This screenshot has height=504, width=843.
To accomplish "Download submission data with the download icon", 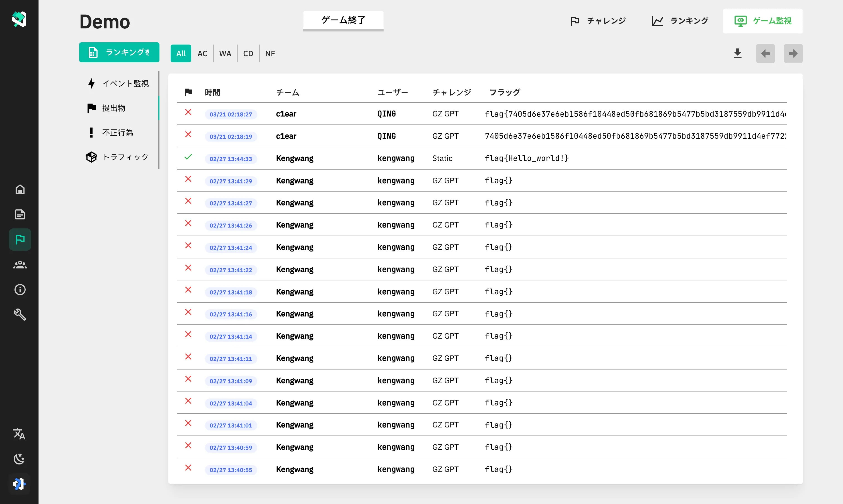I will point(737,53).
